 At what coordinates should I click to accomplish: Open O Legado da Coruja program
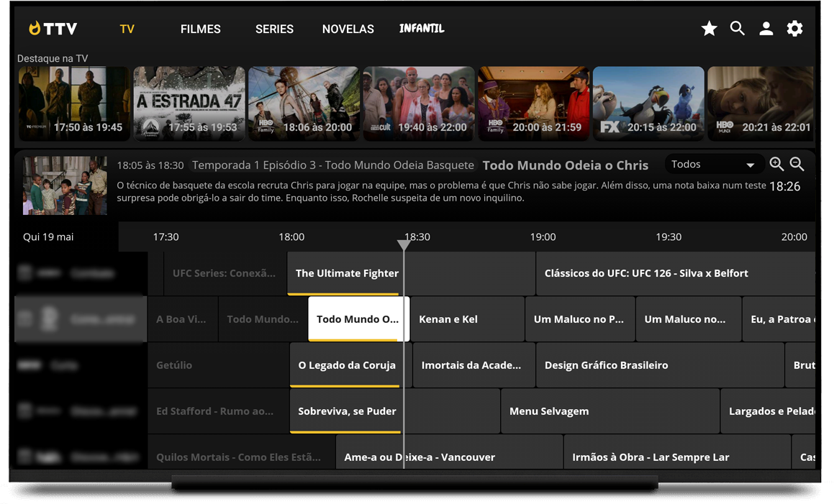[x=347, y=365]
